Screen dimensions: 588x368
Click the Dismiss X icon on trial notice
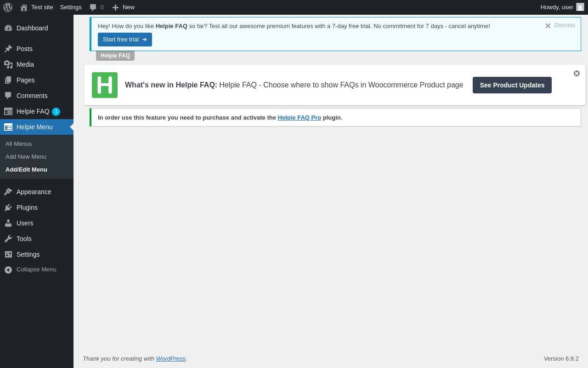(x=548, y=26)
